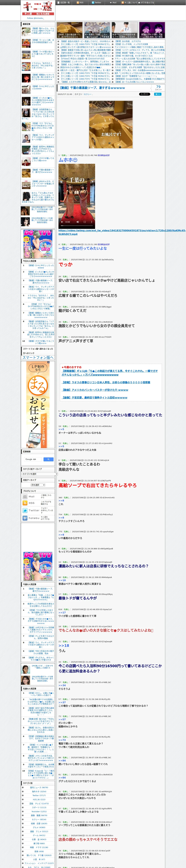Screen dimensions: 186x868
Task: Open the セクシー category link
Action: pyautogui.click(x=88, y=94)
